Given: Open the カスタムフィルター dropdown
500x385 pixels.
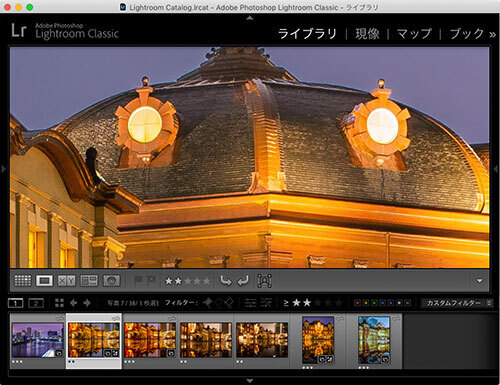Looking at the screenshot, I should pyautogui.click(x=456, y=303).
